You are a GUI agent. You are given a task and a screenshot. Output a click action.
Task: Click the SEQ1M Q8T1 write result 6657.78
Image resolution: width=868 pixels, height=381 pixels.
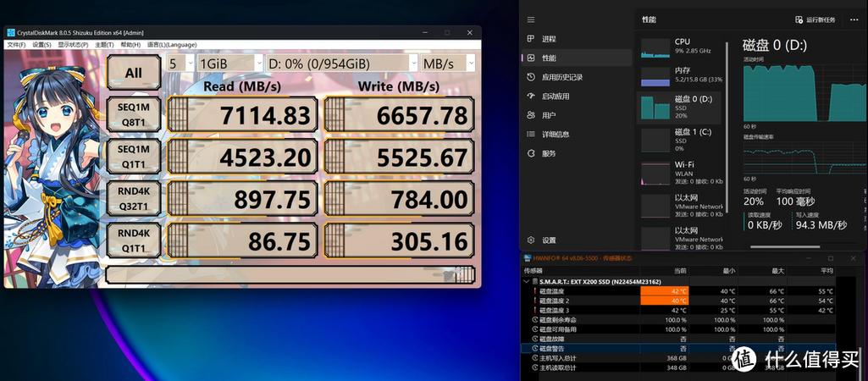(399, 115)
